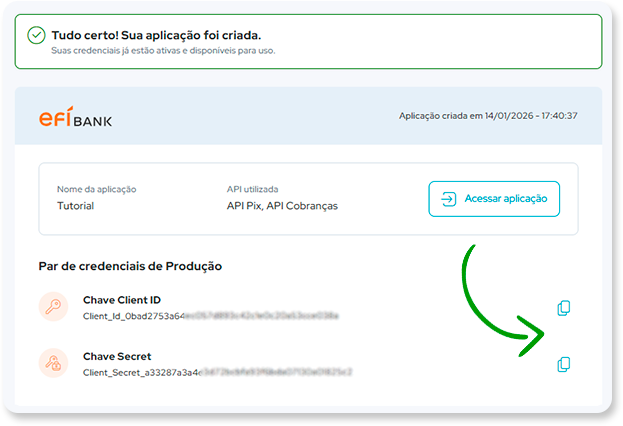Select the Client_Secret credential string
The width and height of the screenshot is (623, 426).
(217, 372)
